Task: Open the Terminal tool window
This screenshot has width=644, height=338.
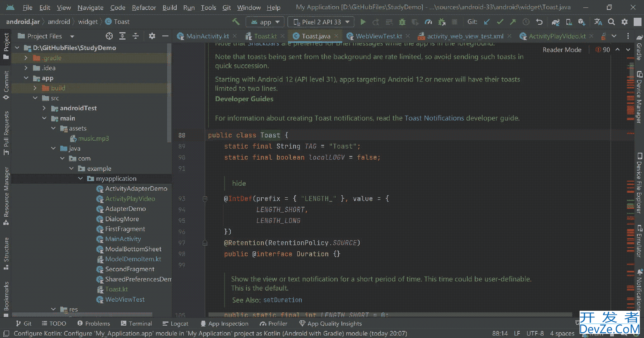Action: (x=136, y=324)
